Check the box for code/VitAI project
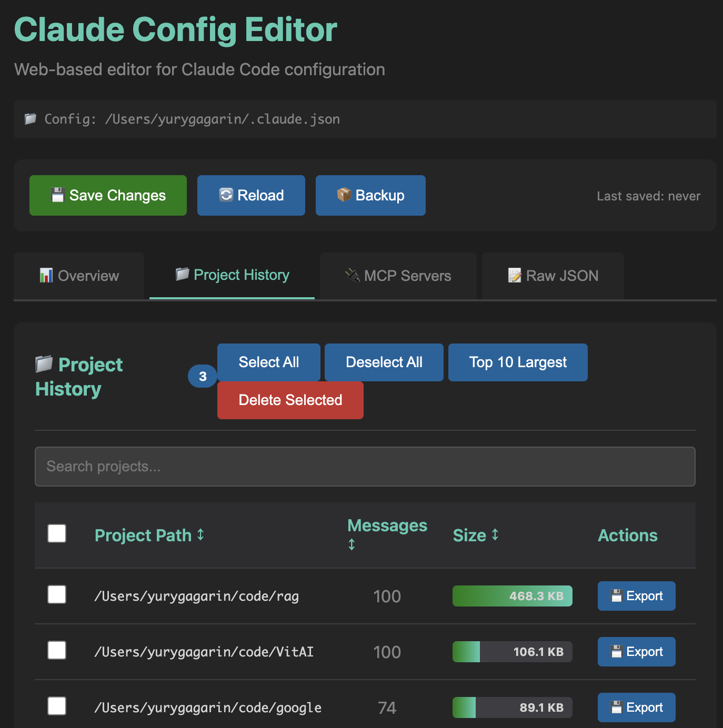 coord(57,650)
